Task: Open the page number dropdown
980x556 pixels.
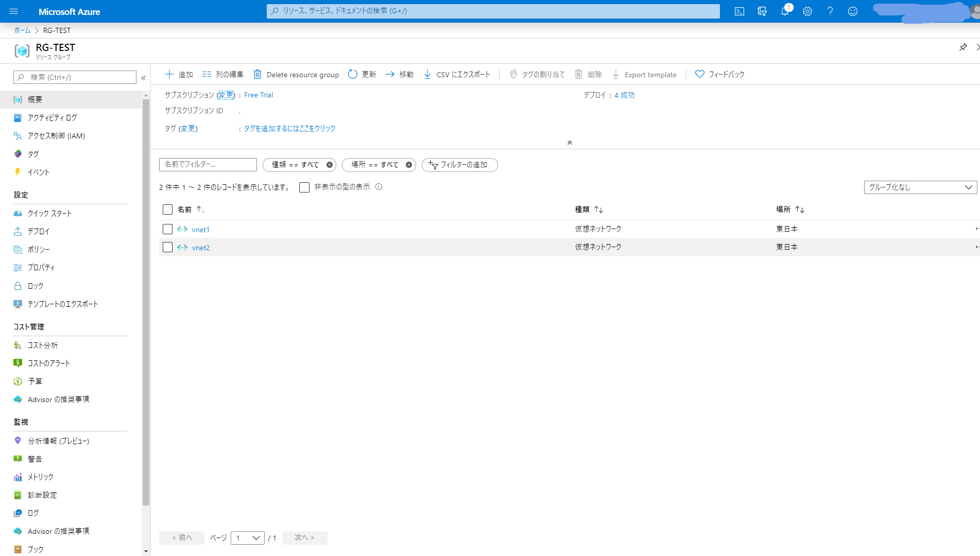Action: [247, 538]
